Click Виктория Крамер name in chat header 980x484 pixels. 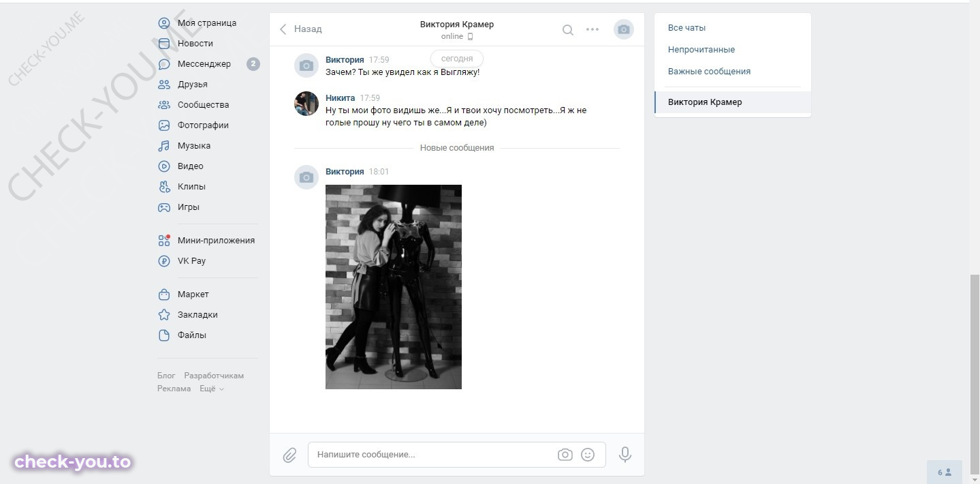pyautogui.click(x=457, y=25)
